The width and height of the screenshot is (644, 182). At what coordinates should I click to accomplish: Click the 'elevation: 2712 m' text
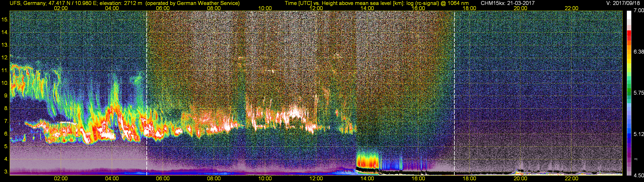point(121,3)
